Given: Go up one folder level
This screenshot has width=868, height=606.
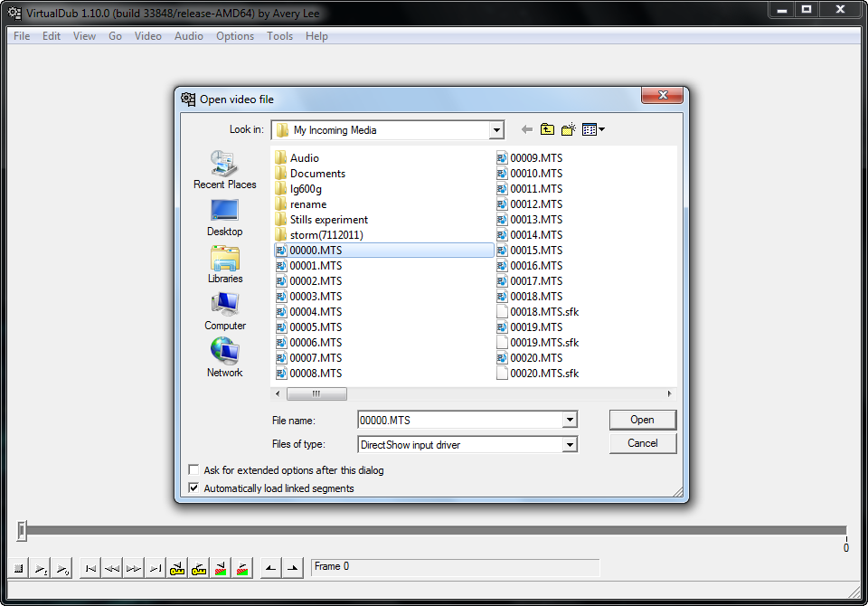Looking at the screenshot, I should tap(548, 129).
